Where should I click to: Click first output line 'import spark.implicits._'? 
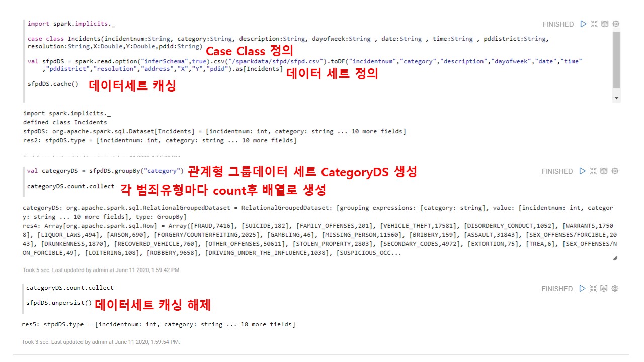pyautogui.click(x=67, y=113)
